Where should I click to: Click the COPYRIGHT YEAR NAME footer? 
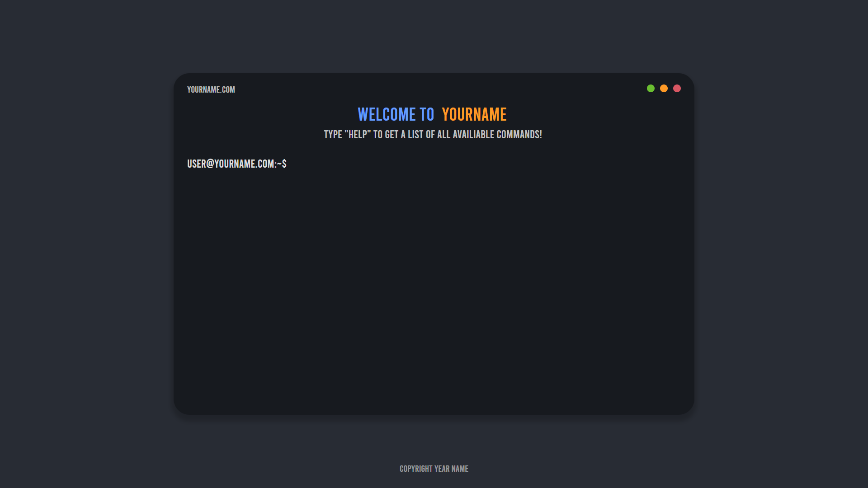point(434,469)
